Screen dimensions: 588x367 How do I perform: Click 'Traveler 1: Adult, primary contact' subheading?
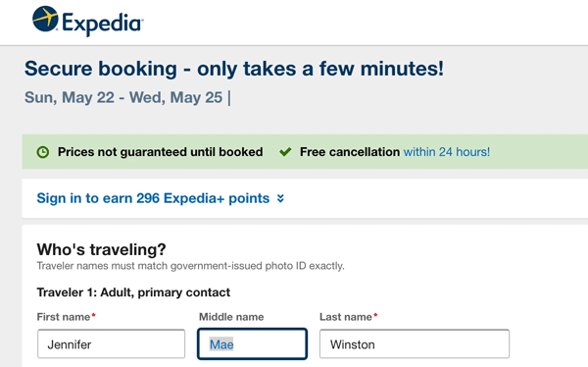pos(133,292)
